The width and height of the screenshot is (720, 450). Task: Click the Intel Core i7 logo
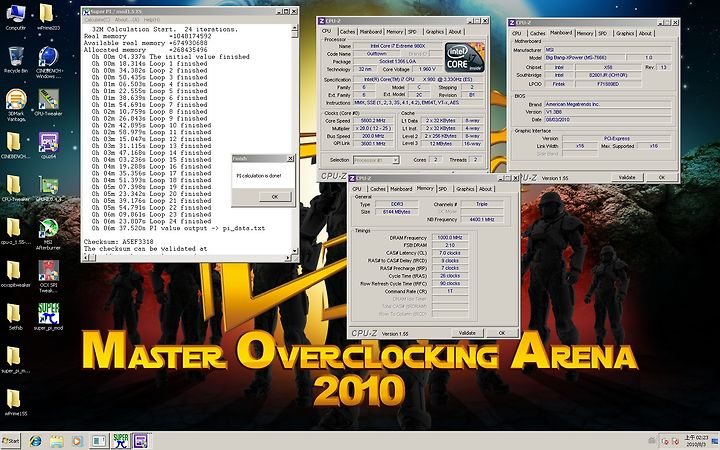pos(465,57)
